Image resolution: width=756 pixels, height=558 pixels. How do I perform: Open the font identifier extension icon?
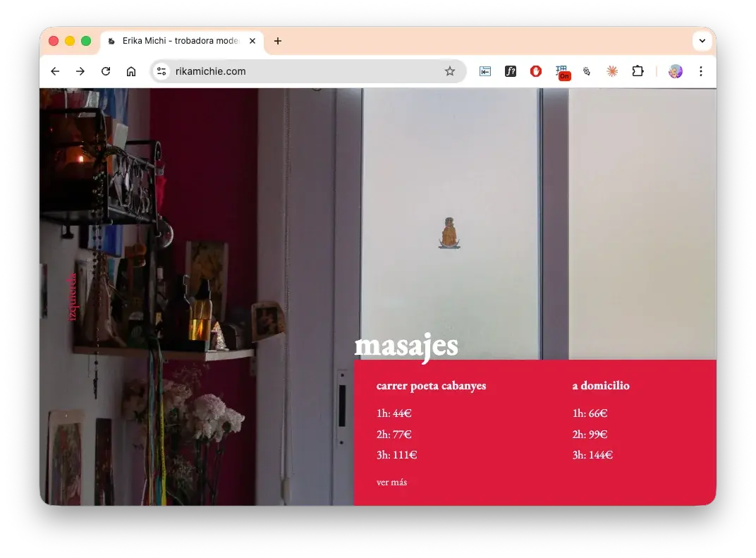coord(511,71)
